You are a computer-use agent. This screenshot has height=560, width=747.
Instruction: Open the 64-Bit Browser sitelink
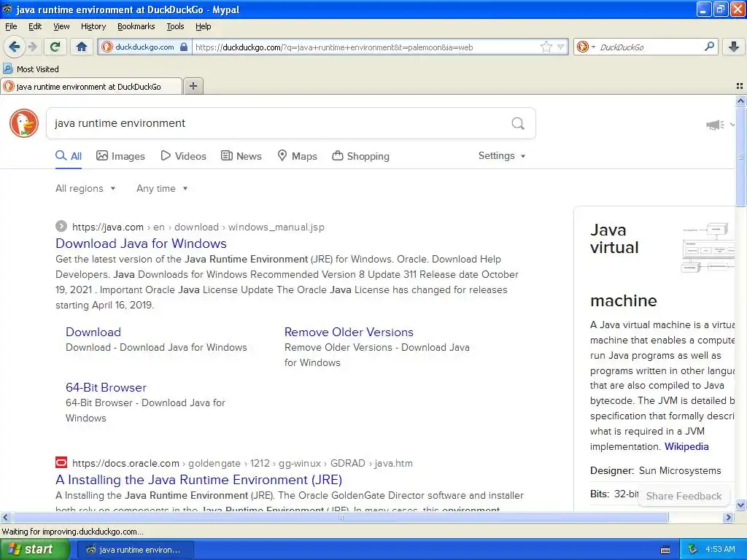(x=106, y=387)
